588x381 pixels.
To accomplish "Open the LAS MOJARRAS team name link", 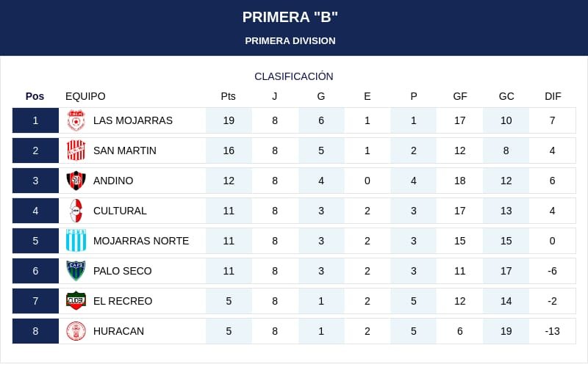I will click(x=133, y=120).
